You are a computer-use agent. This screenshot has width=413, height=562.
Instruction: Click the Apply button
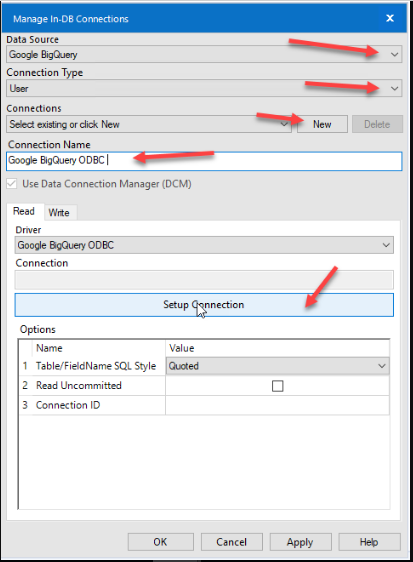(x=300, y=542)
